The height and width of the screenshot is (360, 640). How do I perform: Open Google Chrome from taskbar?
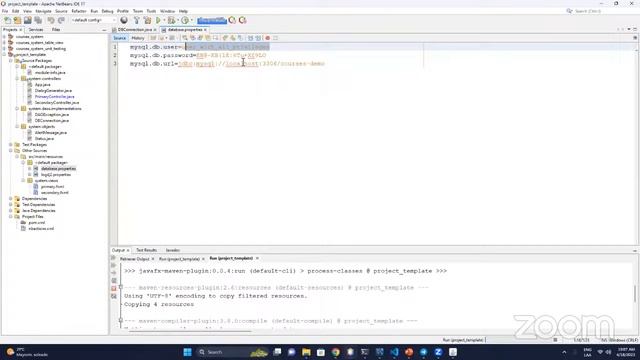click(336, 352)
